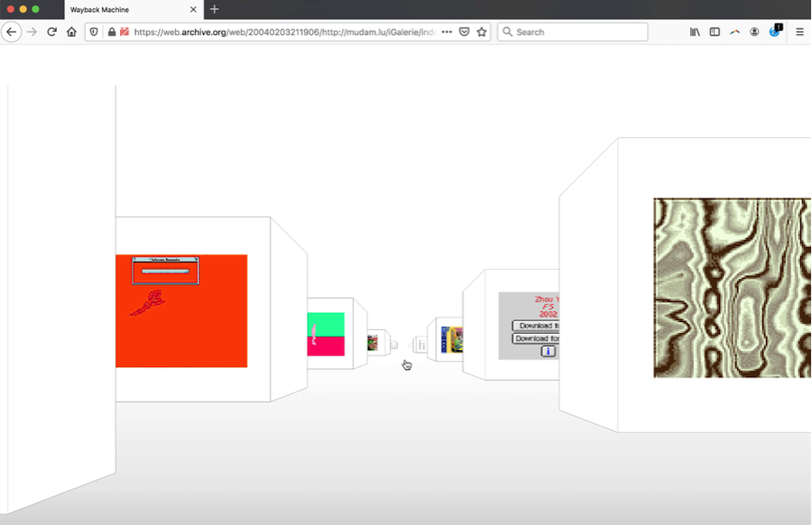
Task: Click the red '2002' year text
Action: [x=548, y=314]
